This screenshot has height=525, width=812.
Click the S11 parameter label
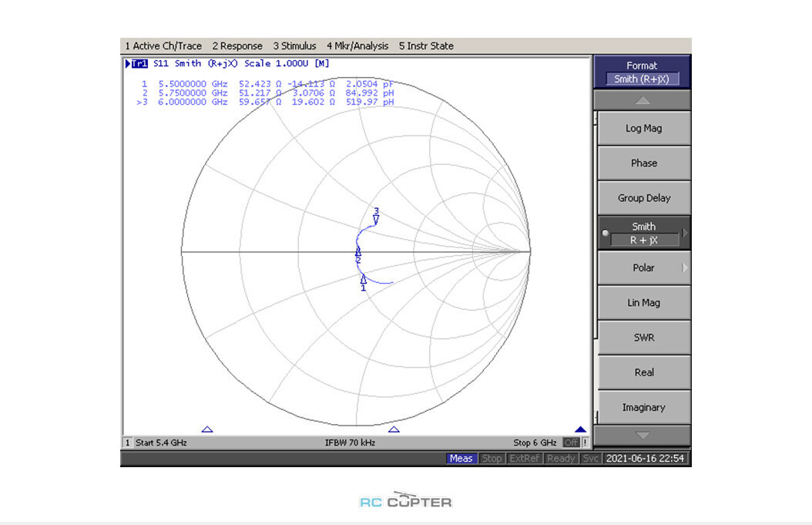point(161,63)
